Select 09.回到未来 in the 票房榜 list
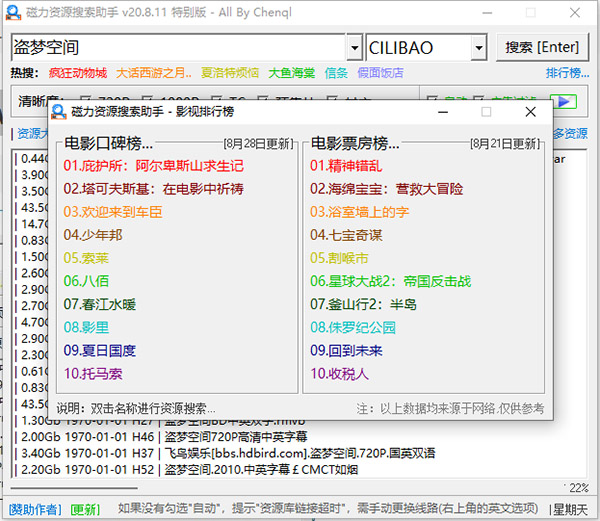This screenshot has height=521, width=600. [346, 351]
